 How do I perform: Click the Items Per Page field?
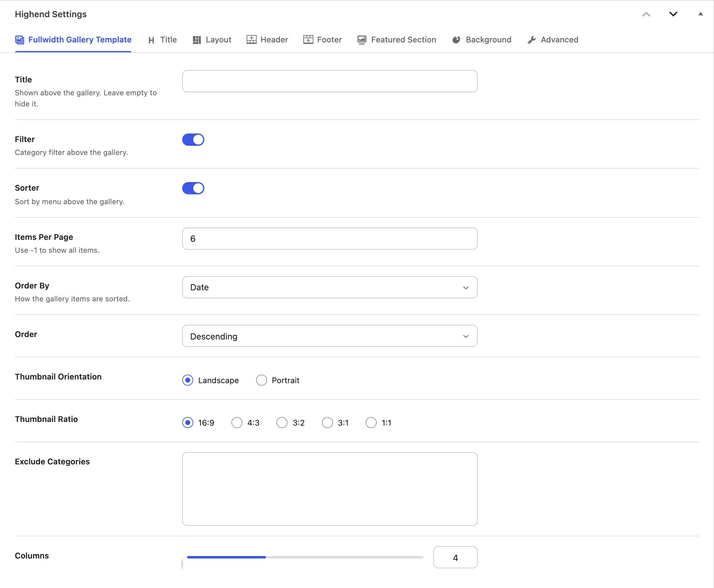click(330, 239)
